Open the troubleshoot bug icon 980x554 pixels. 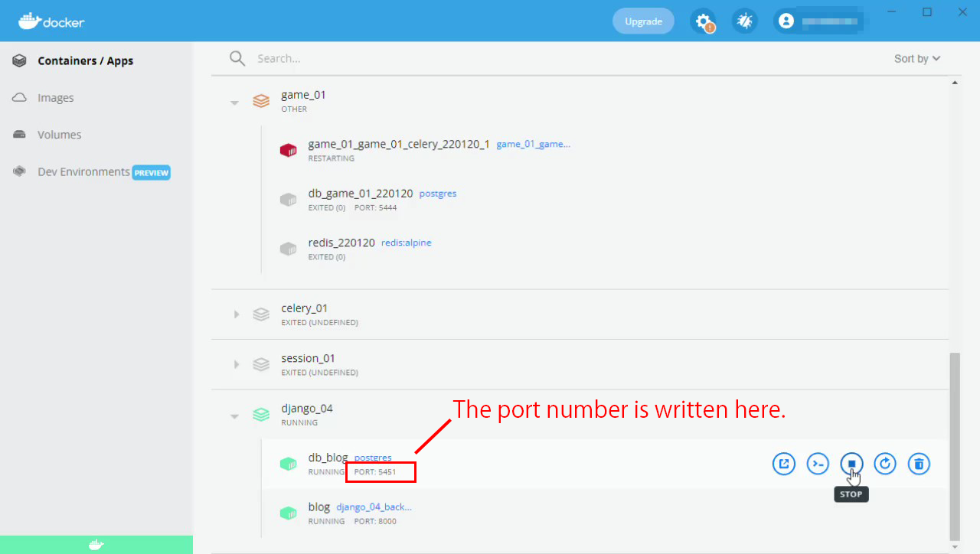pos(744,21)
